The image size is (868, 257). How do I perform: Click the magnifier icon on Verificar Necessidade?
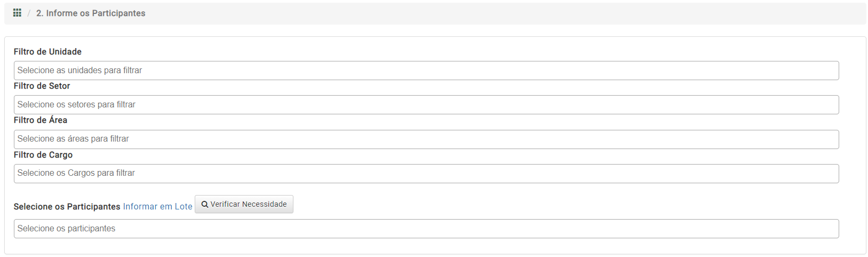pos(204,205)
